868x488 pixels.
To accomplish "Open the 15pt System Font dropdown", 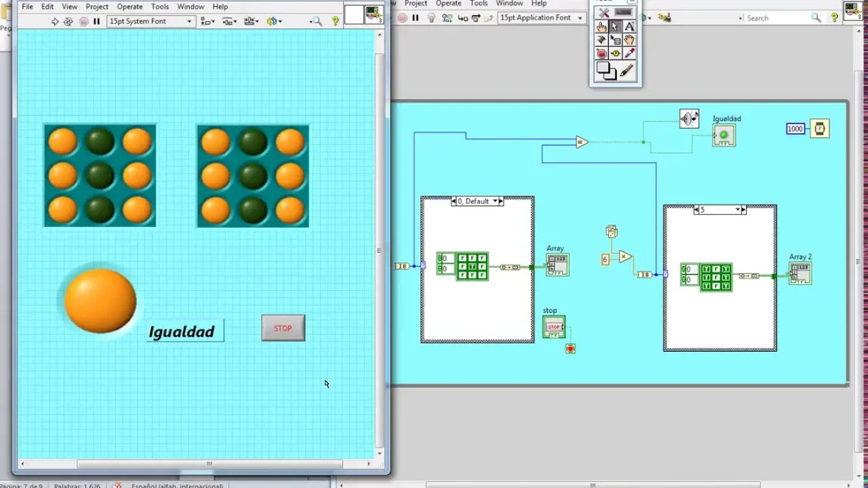I will [151, 22].
